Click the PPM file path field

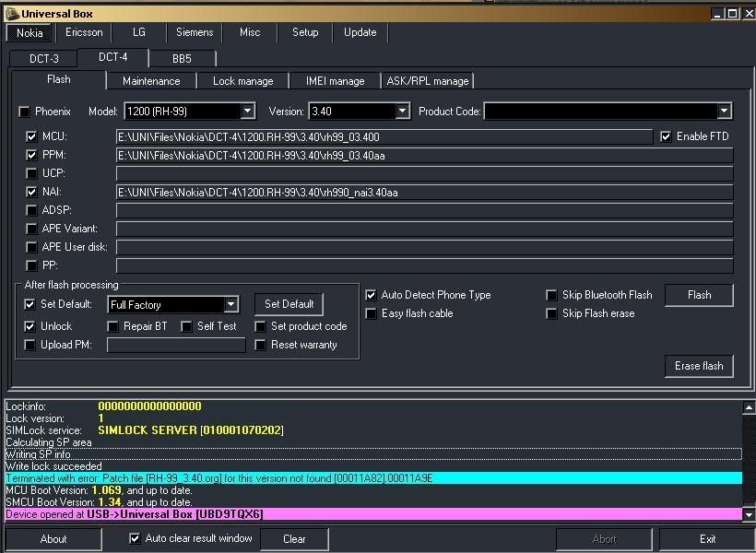coord(424,155)
